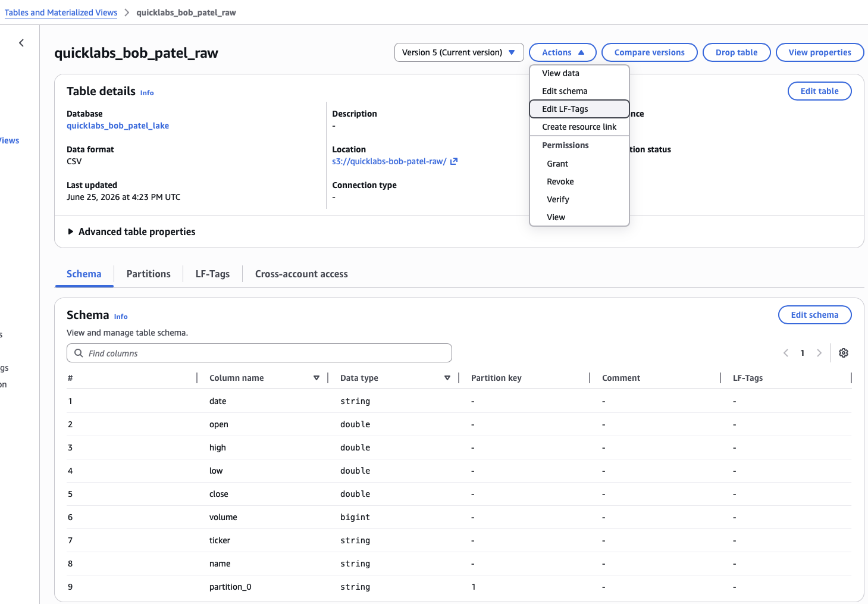Viewport: 868px width, 604px height.
Task: Click the View properties button
Action: pyautogui.click(x=820, y=52)
